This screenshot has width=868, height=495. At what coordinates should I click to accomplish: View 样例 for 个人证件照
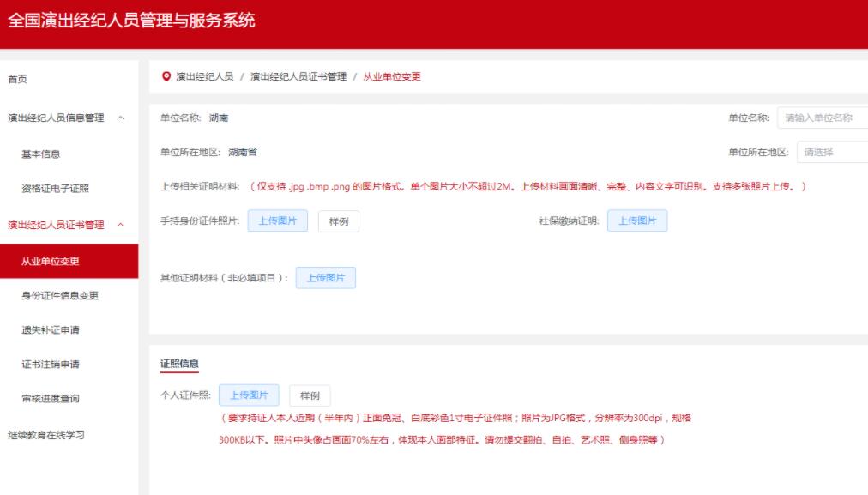309,395
